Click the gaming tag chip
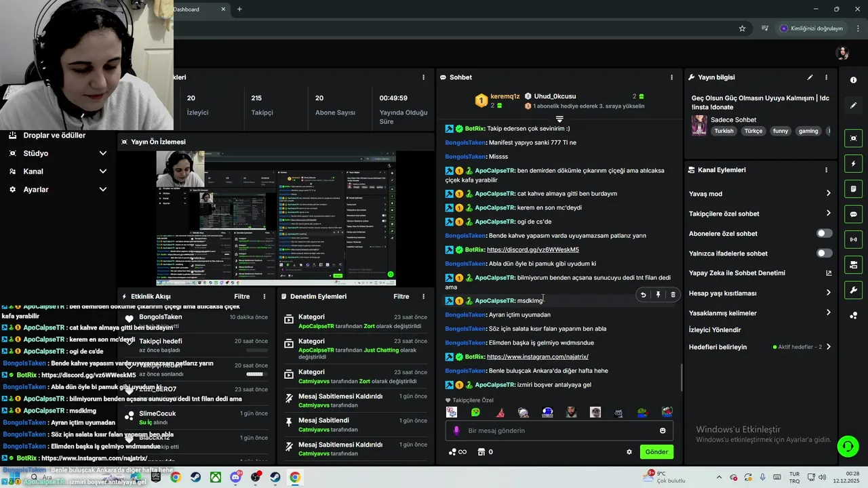Viewport: 868px width, 488px height. [x=808, y=131]
